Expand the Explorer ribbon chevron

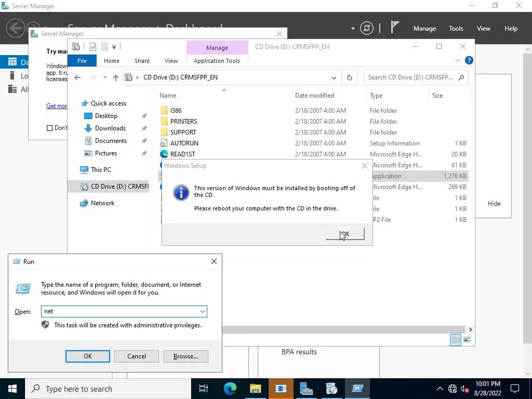457,60
